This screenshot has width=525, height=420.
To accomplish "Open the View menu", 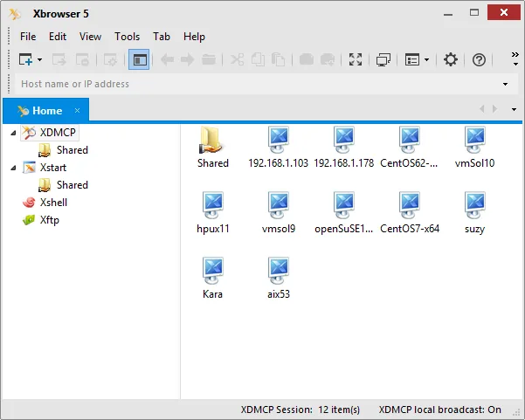I will [90, 36].
